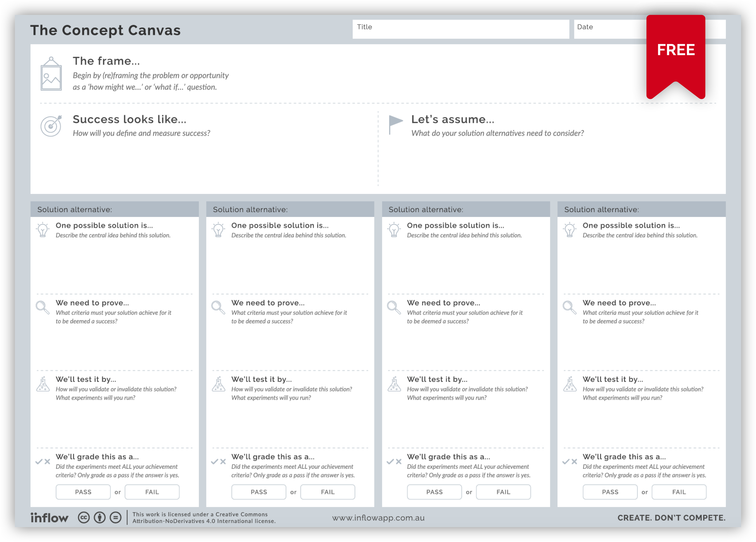
Task: Click the heading The frame...
Action: point(106,61)
